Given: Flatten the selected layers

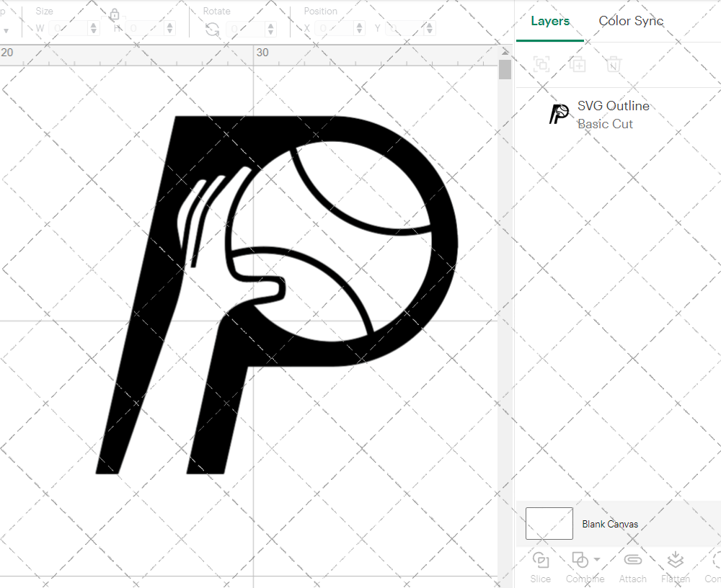Looking at the screenshot, I should point(675,566).
